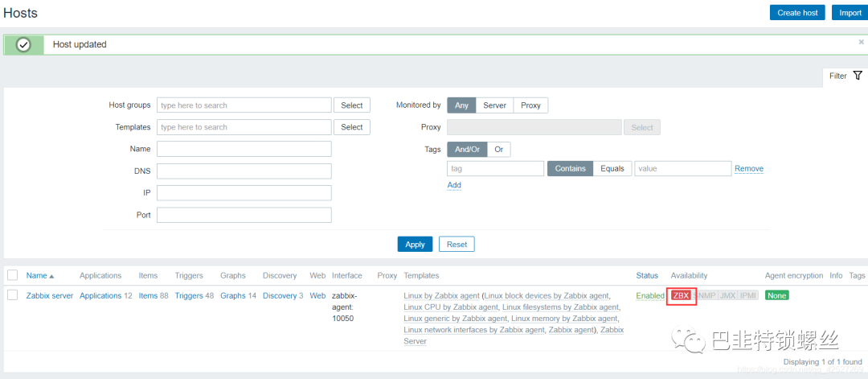Click the tag name field
Image resolution: width=868 pixels, height=379 pixels.
click(495, 168)
